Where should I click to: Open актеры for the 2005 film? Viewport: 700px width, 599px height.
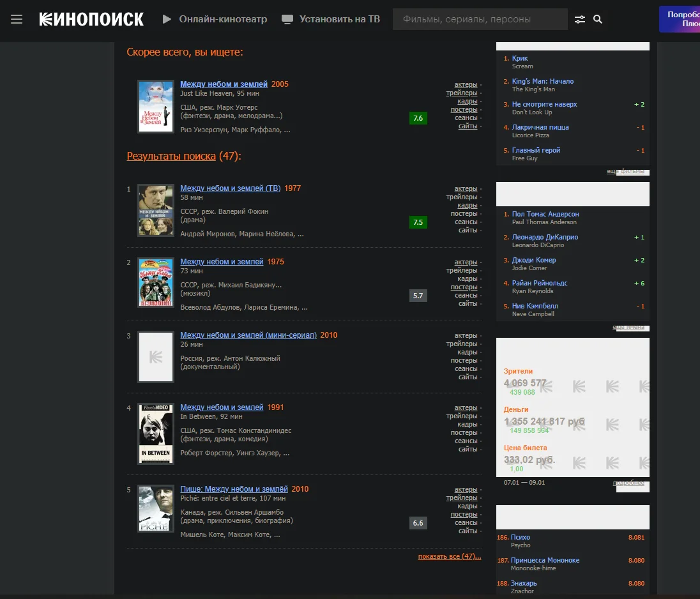[x=466, y=84]
